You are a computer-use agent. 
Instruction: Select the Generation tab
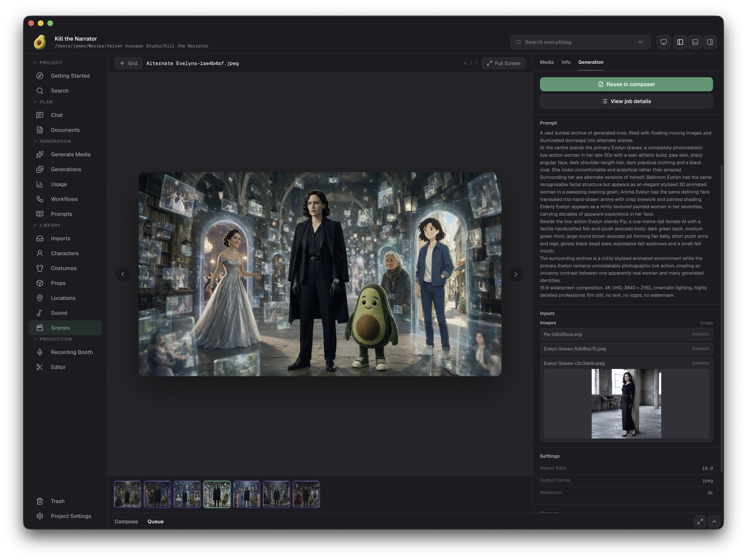591,62
